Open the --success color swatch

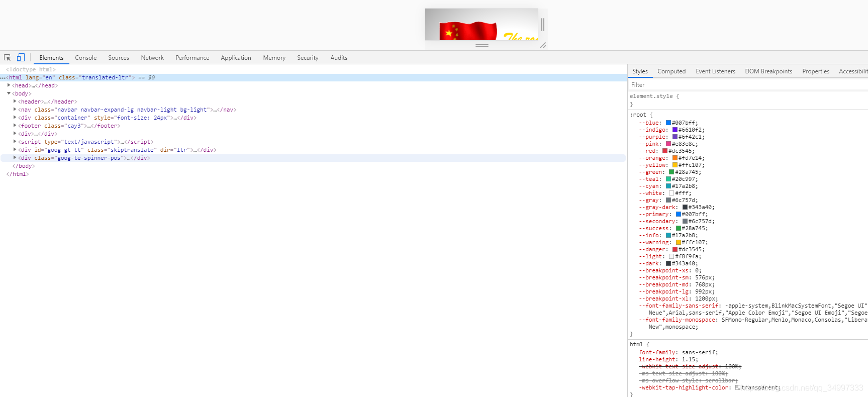point(679,228)
